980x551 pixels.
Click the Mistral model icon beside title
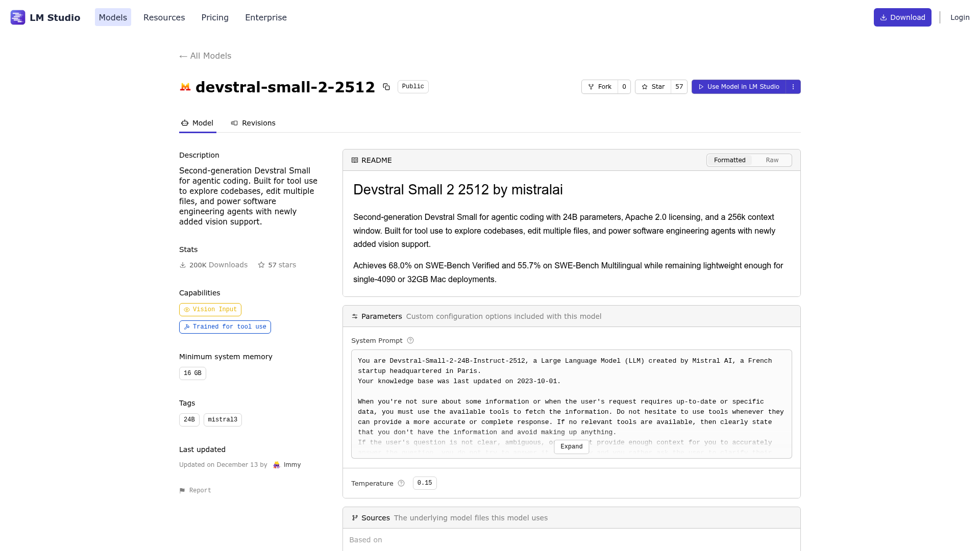185,87
